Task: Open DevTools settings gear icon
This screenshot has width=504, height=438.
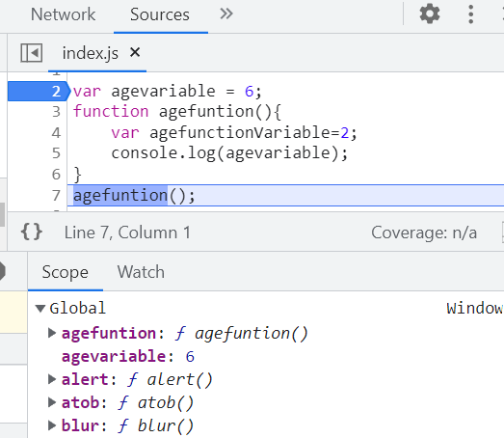Action: tap(430, 14)
